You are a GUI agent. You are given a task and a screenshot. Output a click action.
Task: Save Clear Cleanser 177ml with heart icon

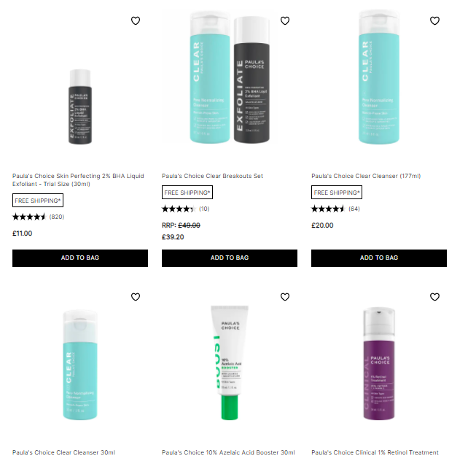point(434,20)
